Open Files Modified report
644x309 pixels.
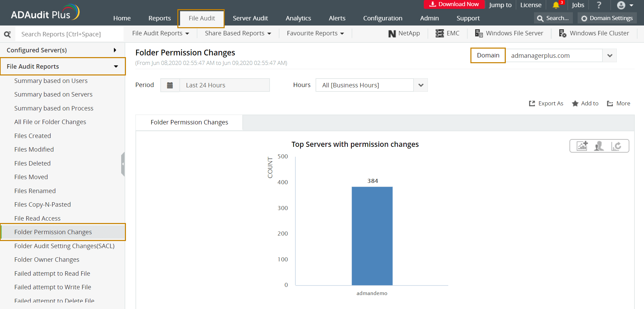pyautogui.click(x=34, y=150)
